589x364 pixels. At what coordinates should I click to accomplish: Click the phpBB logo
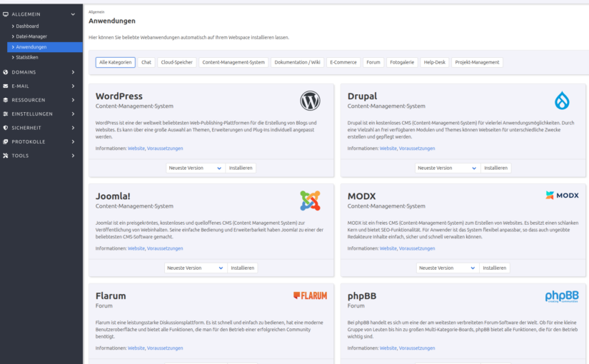click(x=562, y=296)
